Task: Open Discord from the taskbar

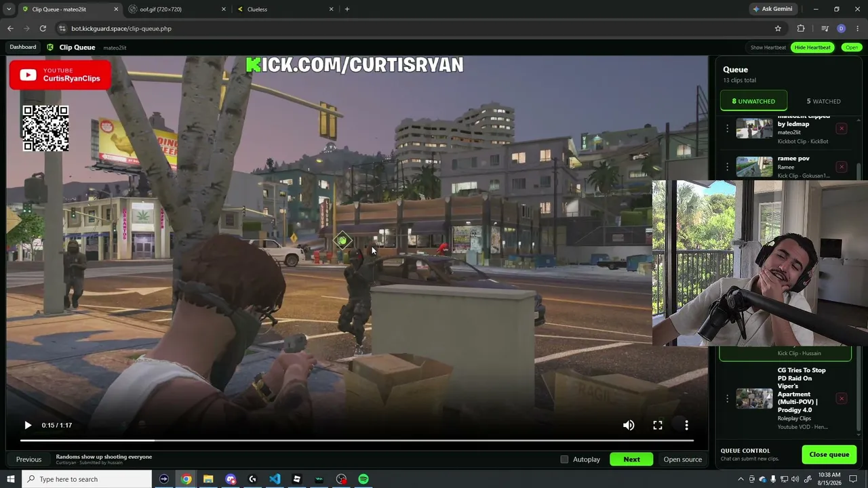Action: coord(231,479)
